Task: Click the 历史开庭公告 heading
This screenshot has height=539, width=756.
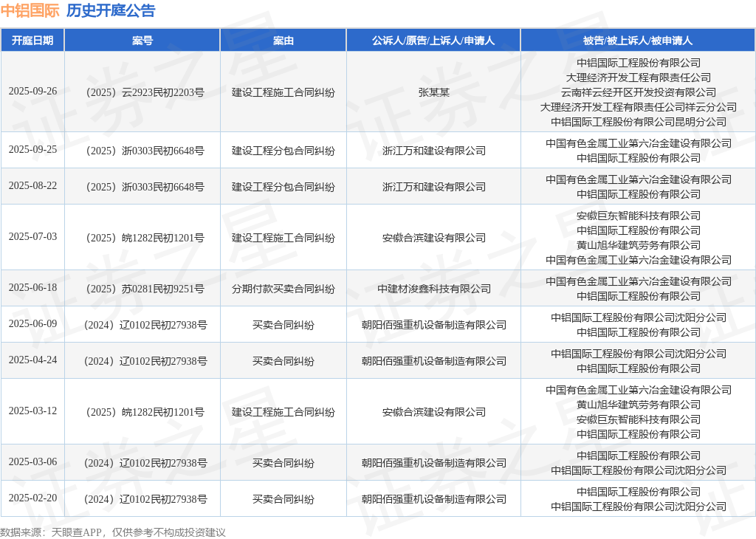Action: coord(111,10)
